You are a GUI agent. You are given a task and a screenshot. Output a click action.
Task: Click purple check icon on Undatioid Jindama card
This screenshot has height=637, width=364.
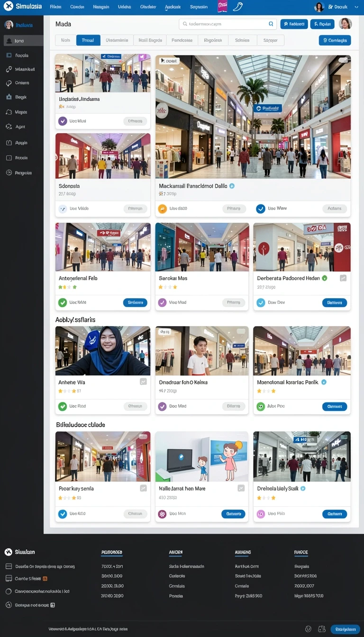point(63,121)
